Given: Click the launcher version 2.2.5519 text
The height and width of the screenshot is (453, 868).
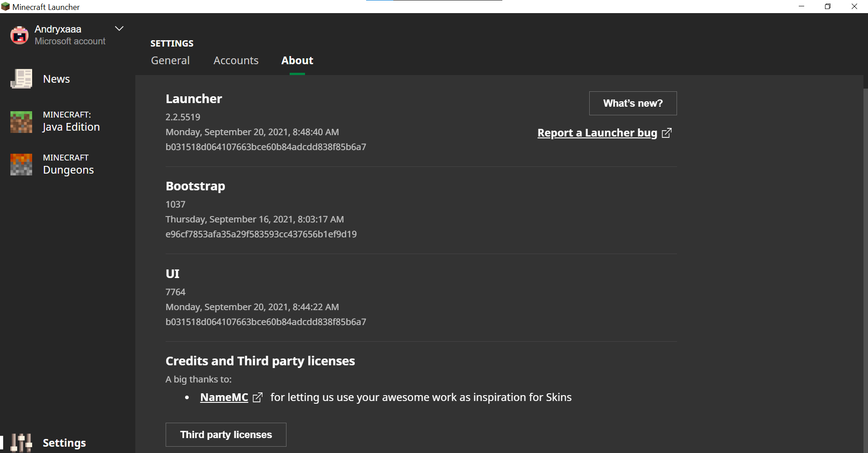Looking at the screenshot, I should 183,117.
